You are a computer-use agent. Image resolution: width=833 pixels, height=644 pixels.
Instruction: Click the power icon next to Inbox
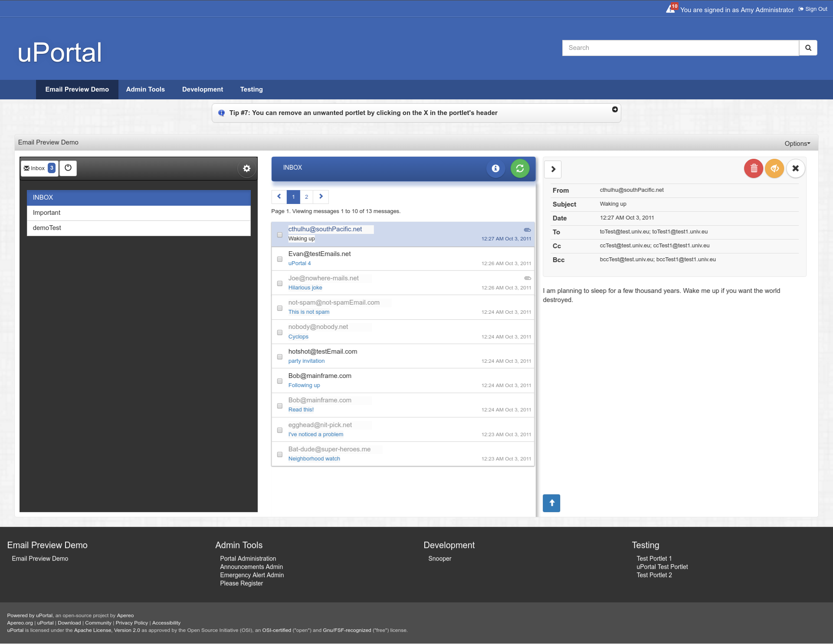click(68, 168)
